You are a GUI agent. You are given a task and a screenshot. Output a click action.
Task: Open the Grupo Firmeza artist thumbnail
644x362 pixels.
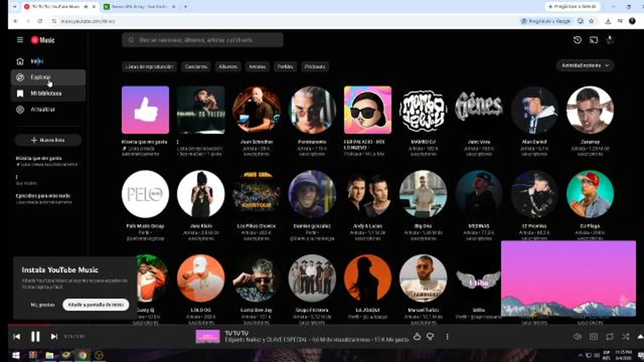312,278
